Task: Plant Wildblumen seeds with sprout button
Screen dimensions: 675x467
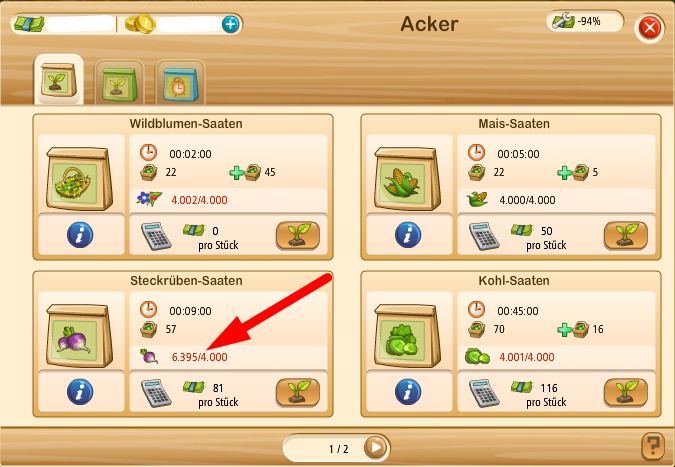Action: pos(298,235)
